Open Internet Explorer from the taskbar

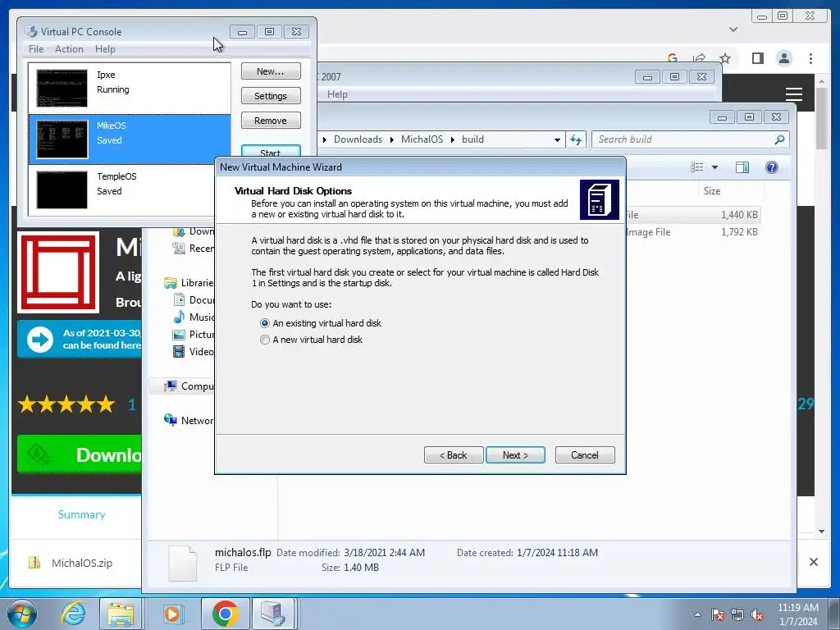point(73,614)
